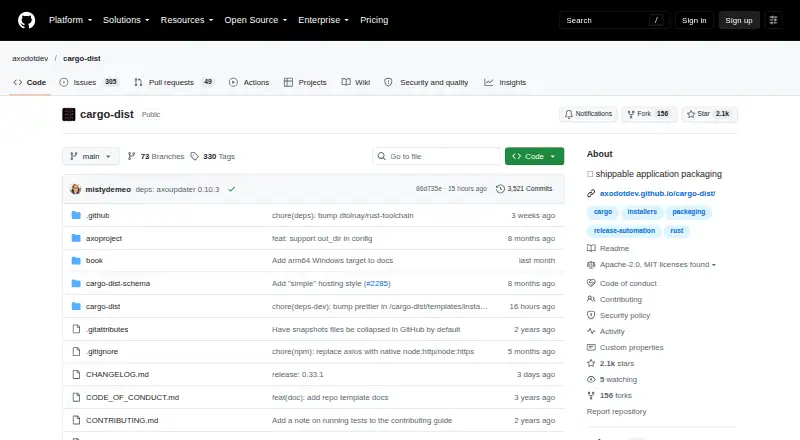
Task: Star the repository with the Star button
Action: [x=709, y=114]
